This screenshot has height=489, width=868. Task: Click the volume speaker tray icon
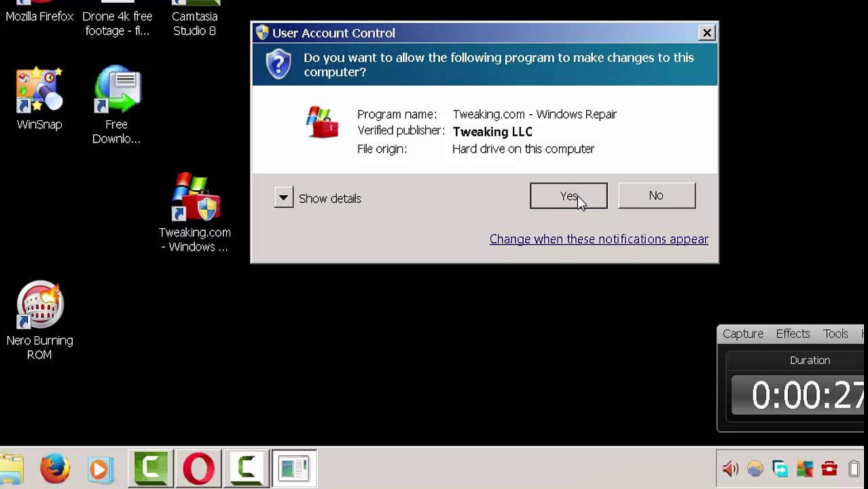click(x=730, y=469)
